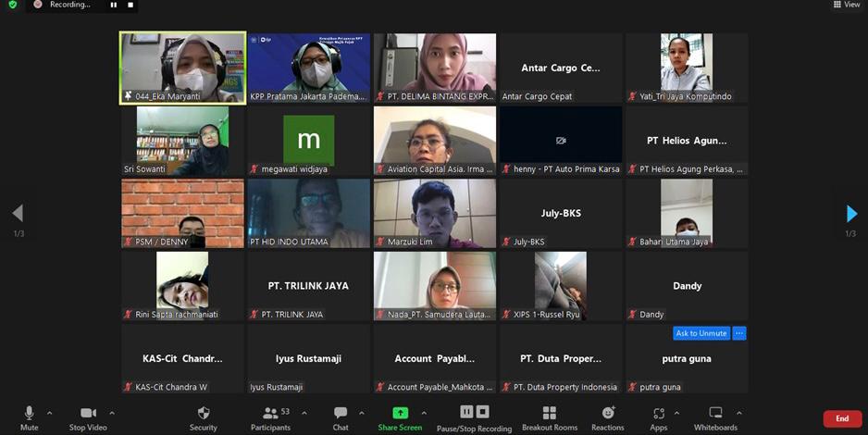Open the Participants panel
The width and height of the screenshot is (868, 435).
pyautogui.click(x=270, y=413)
